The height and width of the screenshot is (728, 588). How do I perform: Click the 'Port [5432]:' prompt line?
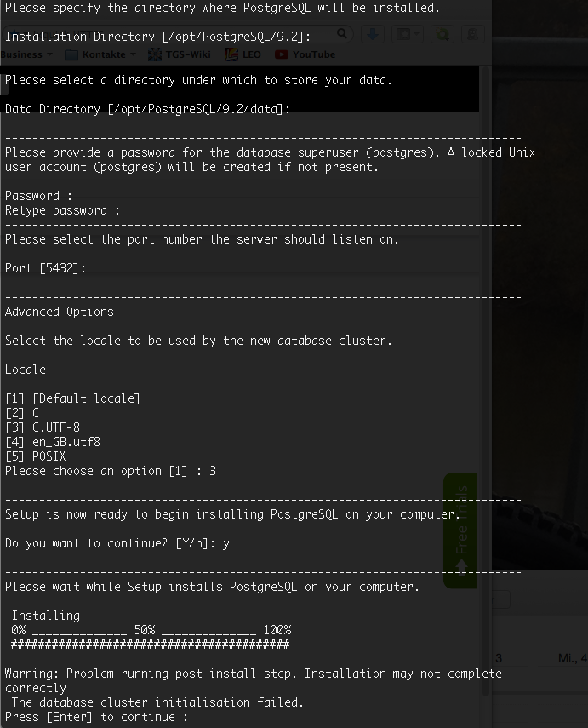point(45,268)
